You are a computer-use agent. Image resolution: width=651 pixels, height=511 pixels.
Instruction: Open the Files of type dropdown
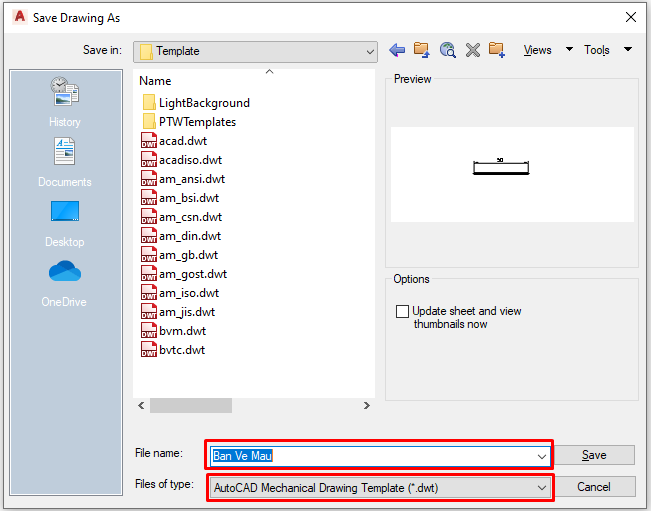click(x=542, y=488)
